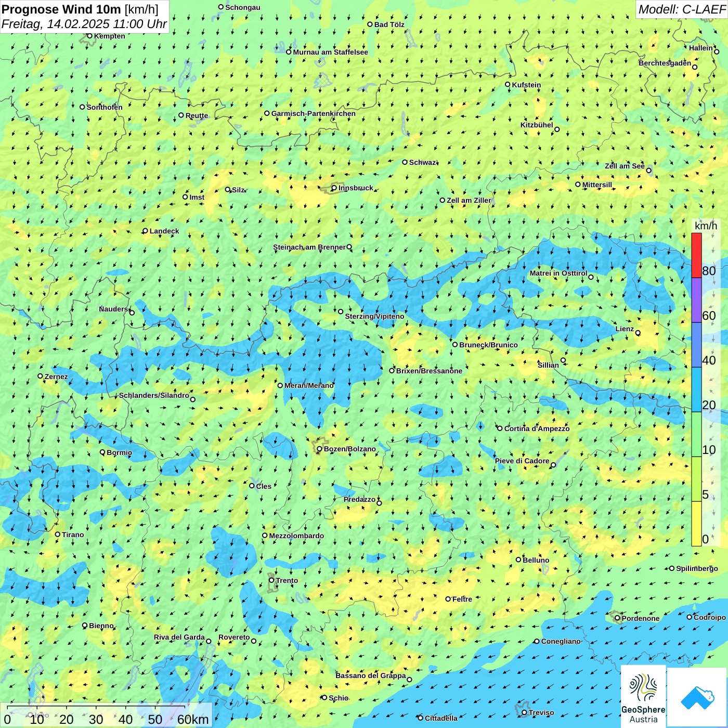This screenshot has width=728, height=728.
Task: Click the Feltre label
Action: point(462,599)
